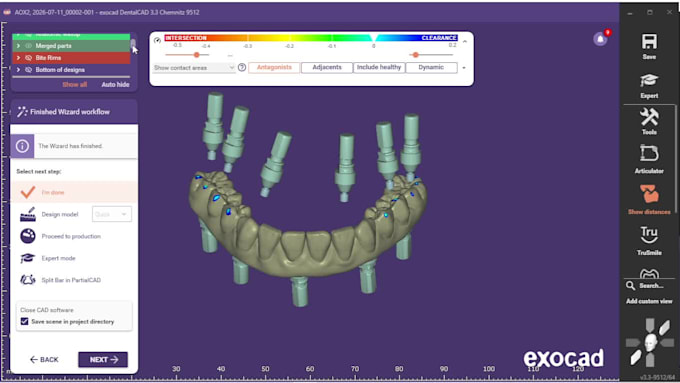This screenshot has height=383, width=680.
Task: Toggle the Antagonists distance option
Action: (x=274, y=67)
